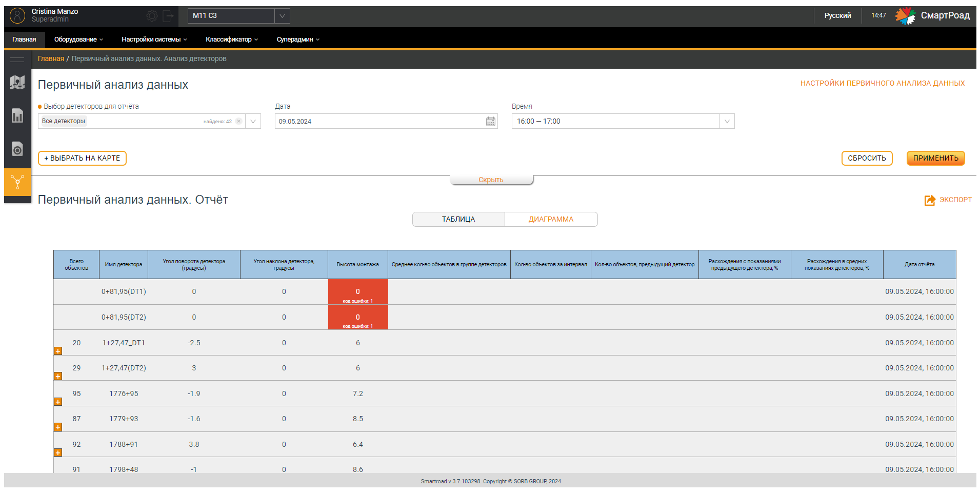Click the clock time 14:47
The width and height of the screenshot is (980, 493).
(878, 16)
